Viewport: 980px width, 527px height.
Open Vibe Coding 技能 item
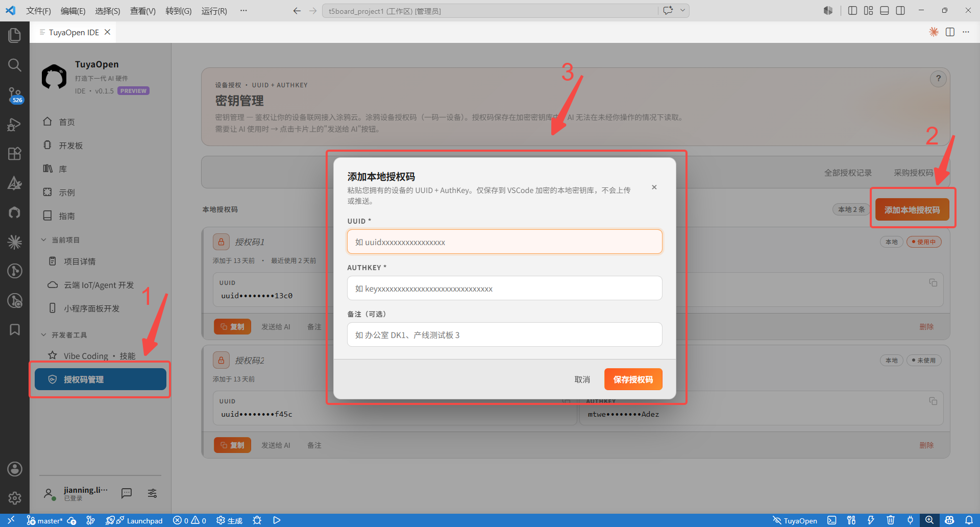click(100, 356)
